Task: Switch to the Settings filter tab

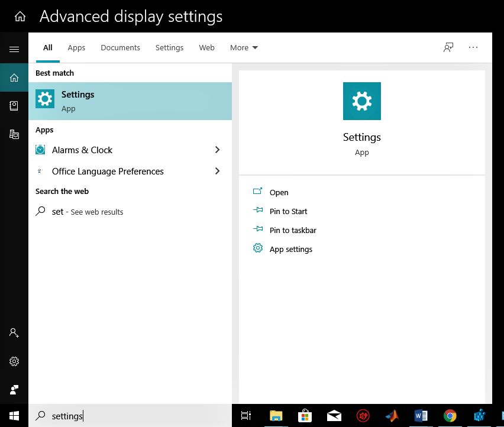Action: point(169,47)
